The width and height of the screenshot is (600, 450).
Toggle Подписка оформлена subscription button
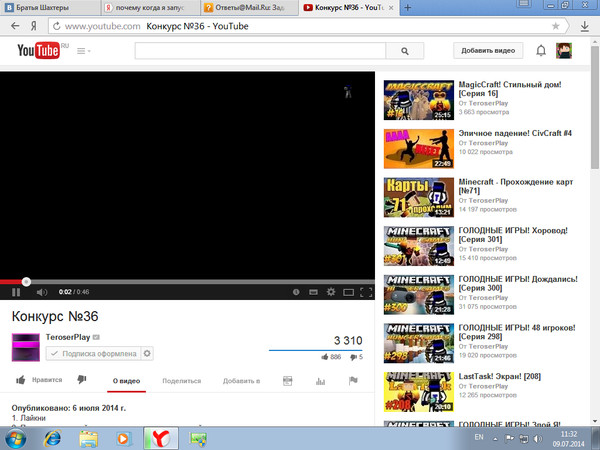[x=94, y=354]
